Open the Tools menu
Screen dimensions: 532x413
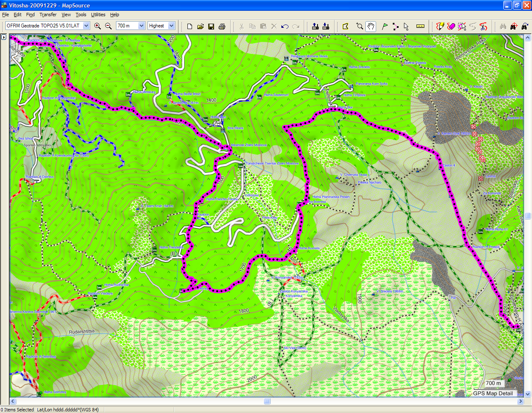pyautogui.click(x=81, y=15)
